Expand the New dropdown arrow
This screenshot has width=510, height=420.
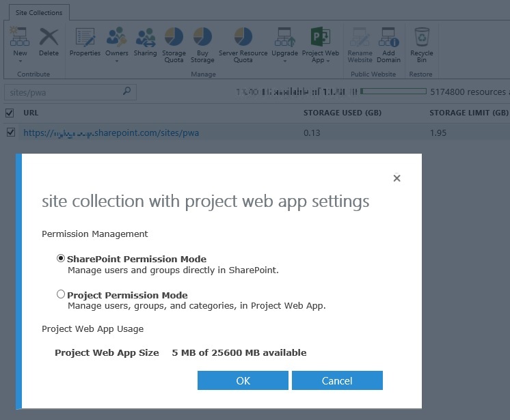tap(20, 61)
